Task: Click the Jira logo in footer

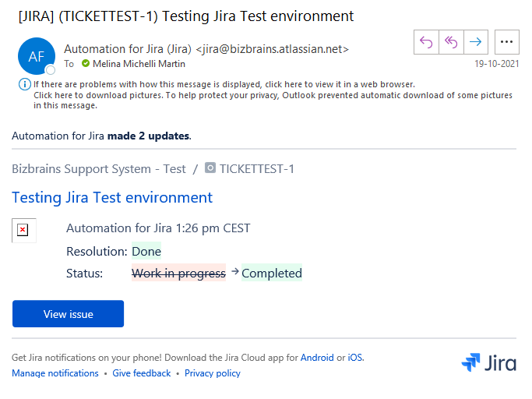Action: click(489, 362)
